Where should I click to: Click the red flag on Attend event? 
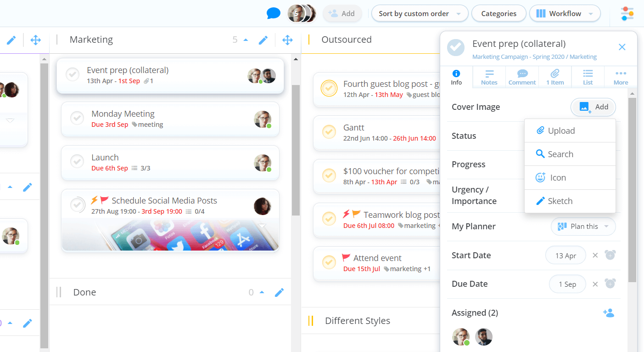pyautogui.click(x=347, y=258)
